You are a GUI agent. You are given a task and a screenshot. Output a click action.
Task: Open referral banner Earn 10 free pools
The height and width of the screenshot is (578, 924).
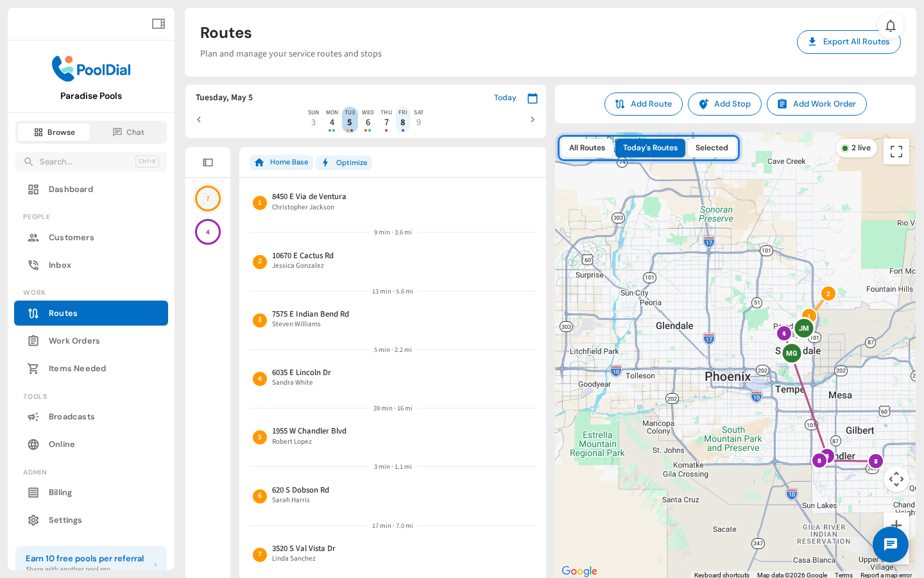[91, 559]
